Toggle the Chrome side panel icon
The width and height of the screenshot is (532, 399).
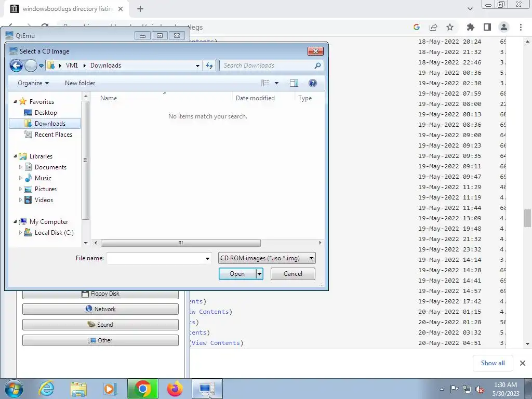(x=487, y=27)
